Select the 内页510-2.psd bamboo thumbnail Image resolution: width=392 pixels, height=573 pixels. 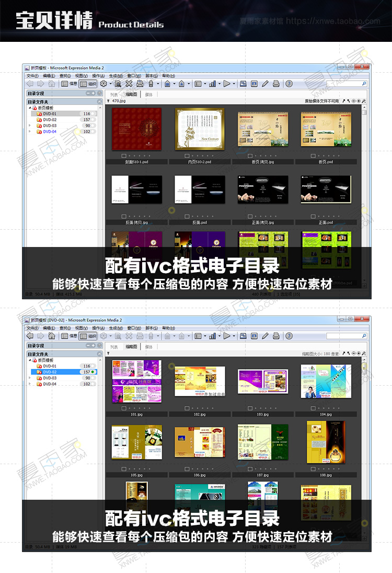200,129
